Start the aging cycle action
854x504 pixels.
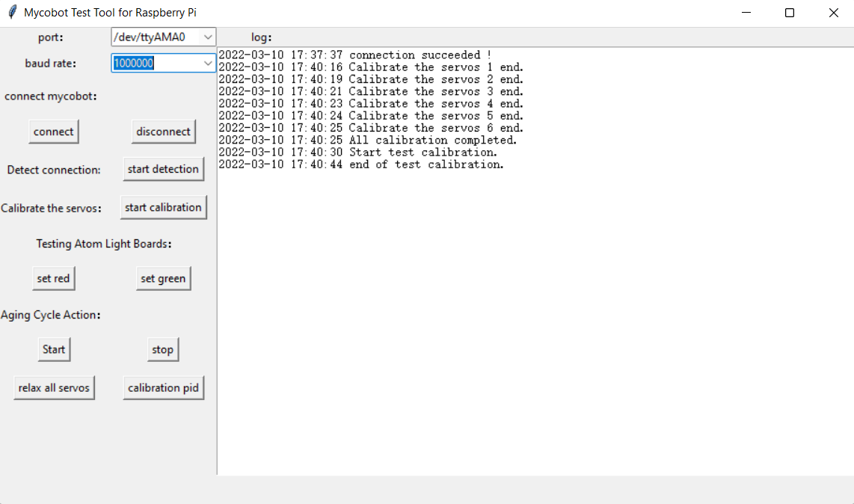pos(54,349)
